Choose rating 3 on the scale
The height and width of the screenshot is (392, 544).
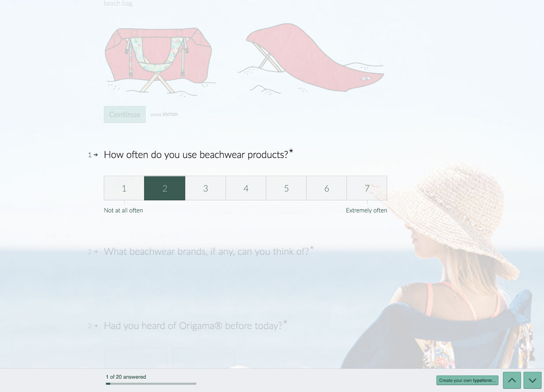(x=205, y=188)
